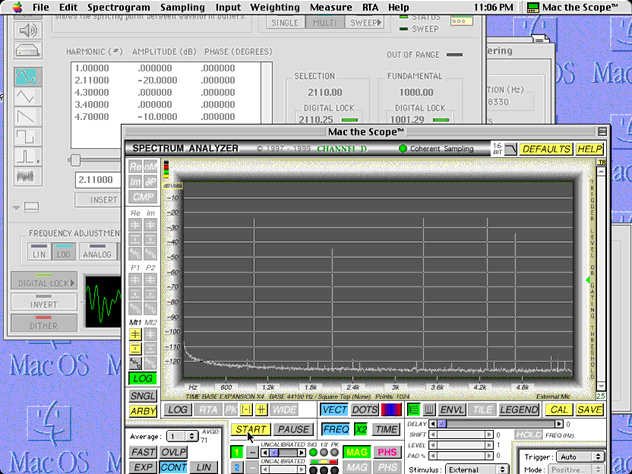Image resolution: width=632 pixels, height=474 pixels.
Task: Select the square wave waveform icon
Action: click(x=28, y=136)
